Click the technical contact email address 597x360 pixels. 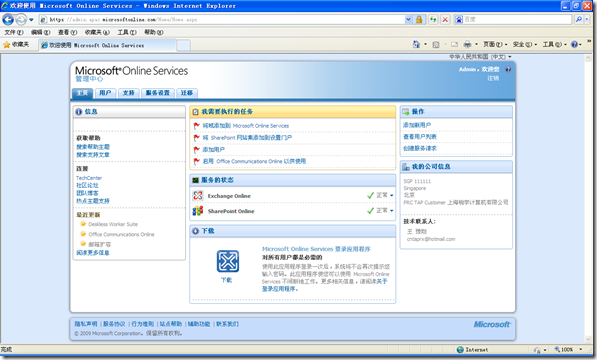click(431, 239)
